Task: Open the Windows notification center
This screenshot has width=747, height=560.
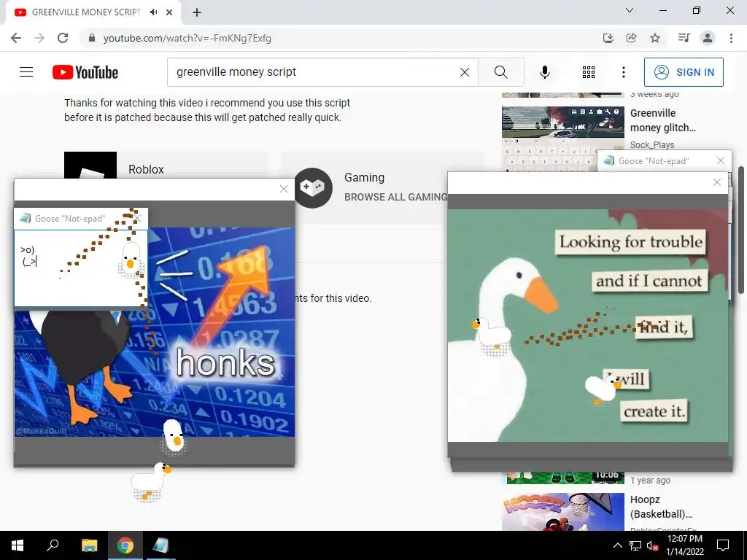Action: (x=723, y=545)
